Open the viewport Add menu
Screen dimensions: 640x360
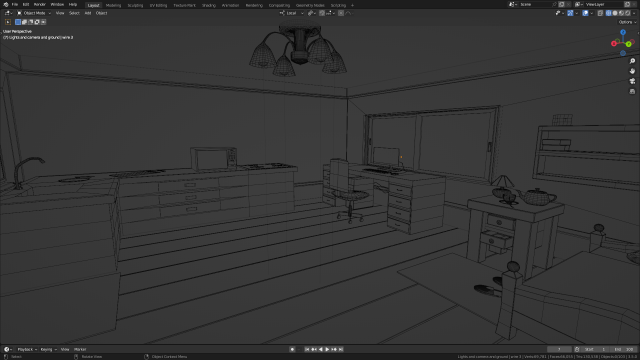(x=87, y=13)
